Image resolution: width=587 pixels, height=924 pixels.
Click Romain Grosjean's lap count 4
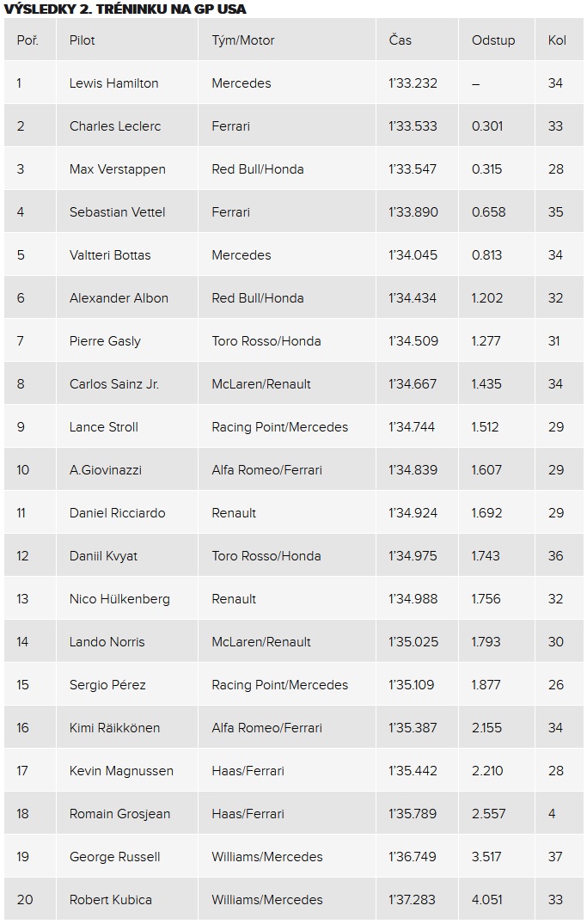pos(552,814)
